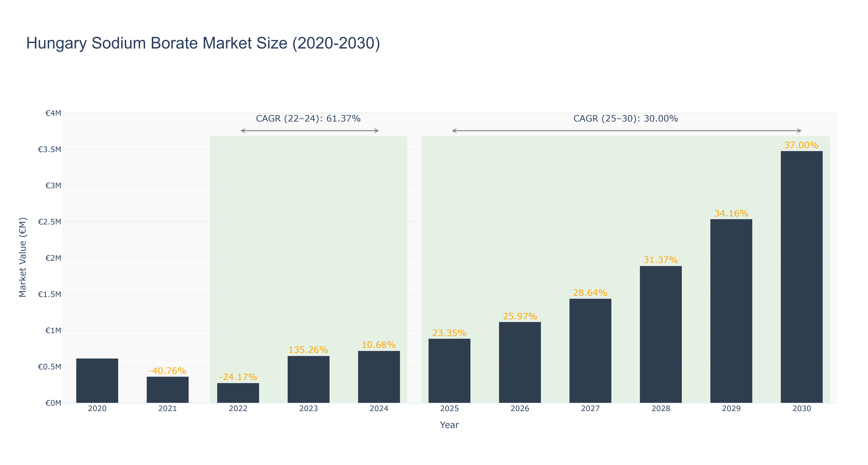Click the '28.64%' growth label
Screen dimensions: 868x465
(x=590, y=292)
